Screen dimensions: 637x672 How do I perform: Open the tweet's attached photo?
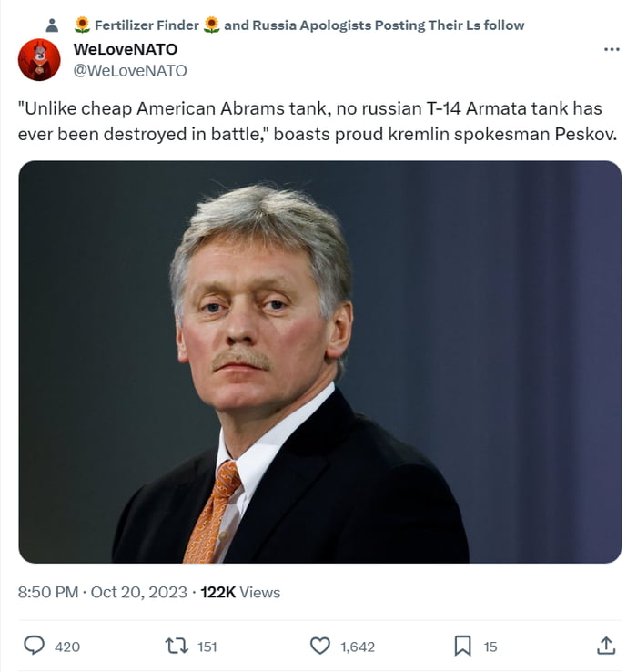click(319, 361)
